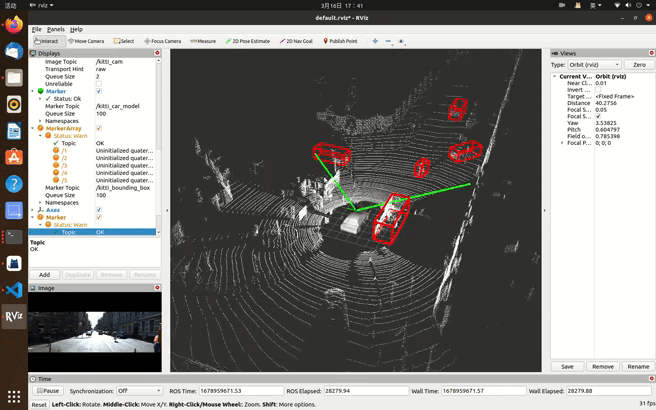Toggle the Axes display checkbox
This screenshot has height=410, width=656.
tap(99, 210)
